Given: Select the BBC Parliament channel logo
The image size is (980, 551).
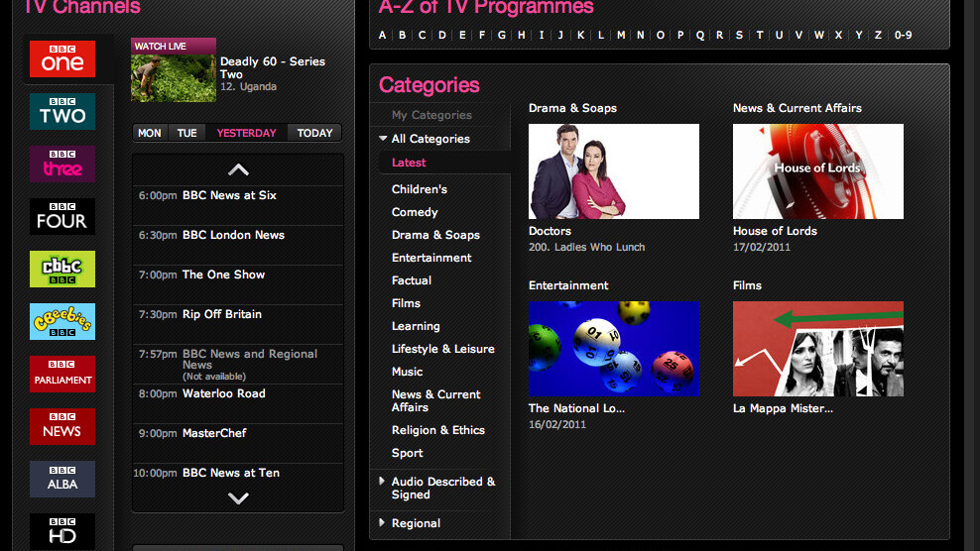Looking at the screenshot, I should tap(62, 374).
